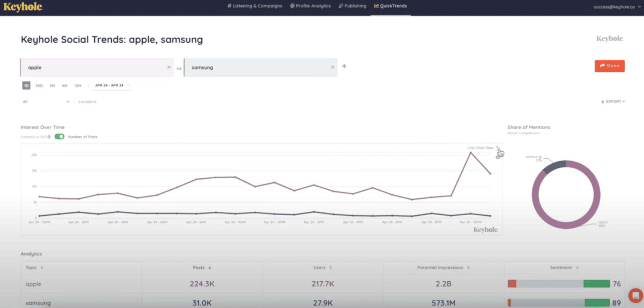Open Profile Analytics in the top navigation
This screenshot has height=308, width=644.
[310, 6]
